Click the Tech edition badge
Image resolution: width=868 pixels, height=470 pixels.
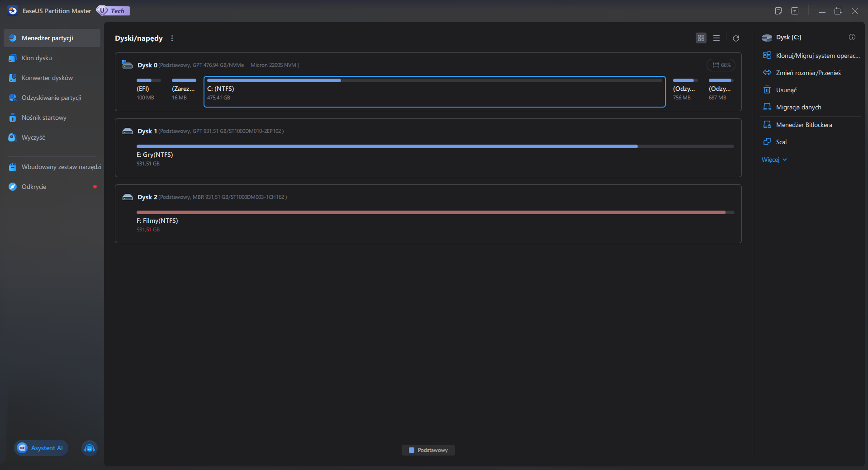tap(114, 11)
